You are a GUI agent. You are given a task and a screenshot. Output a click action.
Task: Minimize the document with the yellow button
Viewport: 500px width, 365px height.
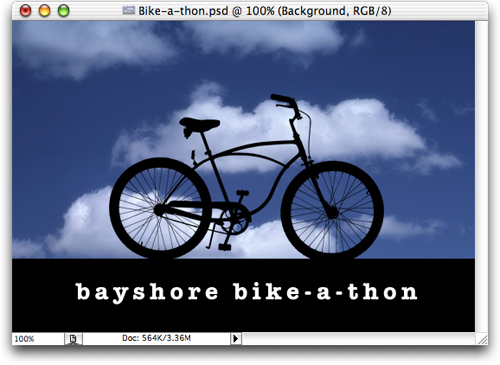(x=44, y=11)
